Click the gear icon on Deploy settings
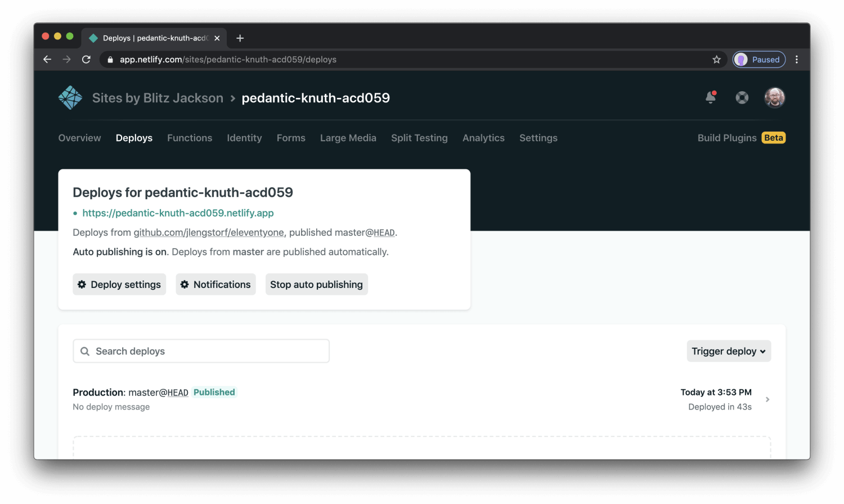 click(x=81, y=284)
